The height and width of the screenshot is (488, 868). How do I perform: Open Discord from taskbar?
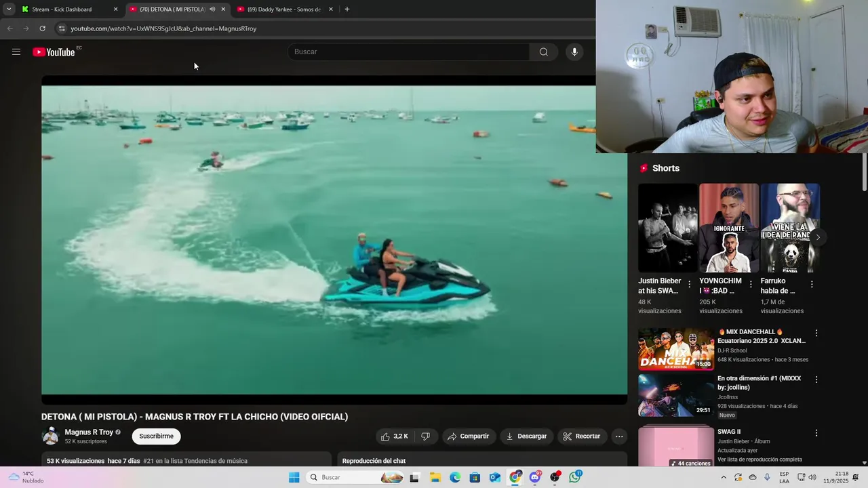coord(535,477)
